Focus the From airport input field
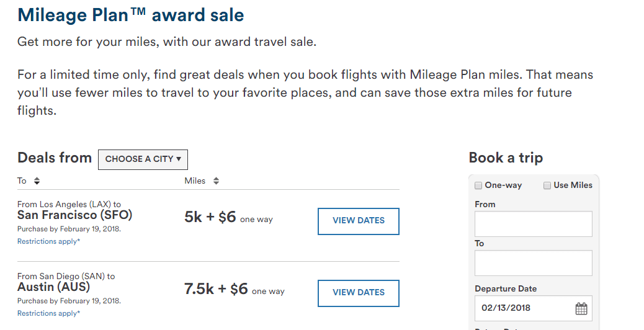 pyautogui.click(x=534, y=224)
